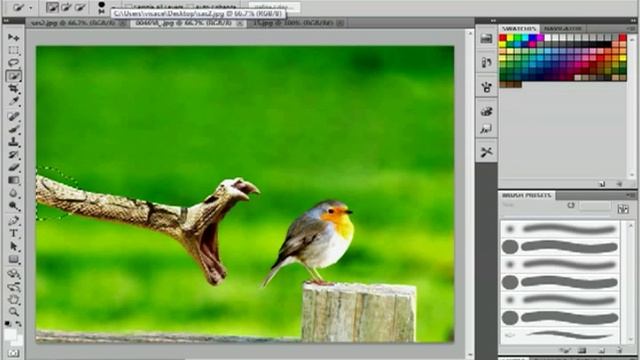Close the san2.jpg document tab
Image resolution: width=640 pixels, height=360 pixels.
tap(123, 24)
